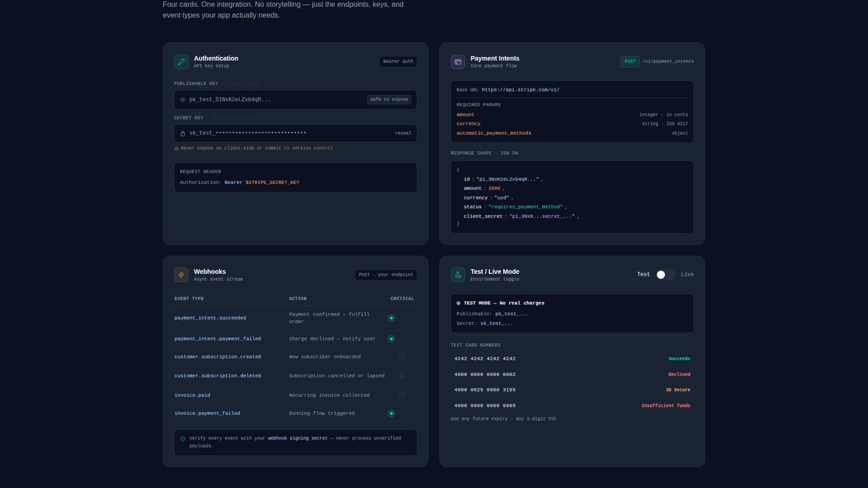Switch the environment toggle to Live
This screenshot has height=488, width=868.
tap(664, 275)
